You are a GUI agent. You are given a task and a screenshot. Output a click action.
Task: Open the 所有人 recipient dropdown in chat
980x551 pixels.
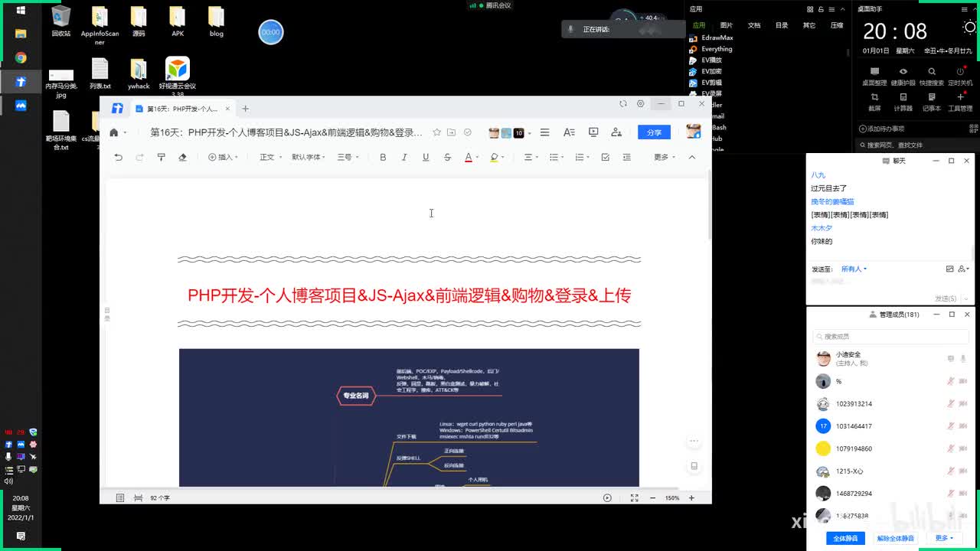(x=854, y=269)
